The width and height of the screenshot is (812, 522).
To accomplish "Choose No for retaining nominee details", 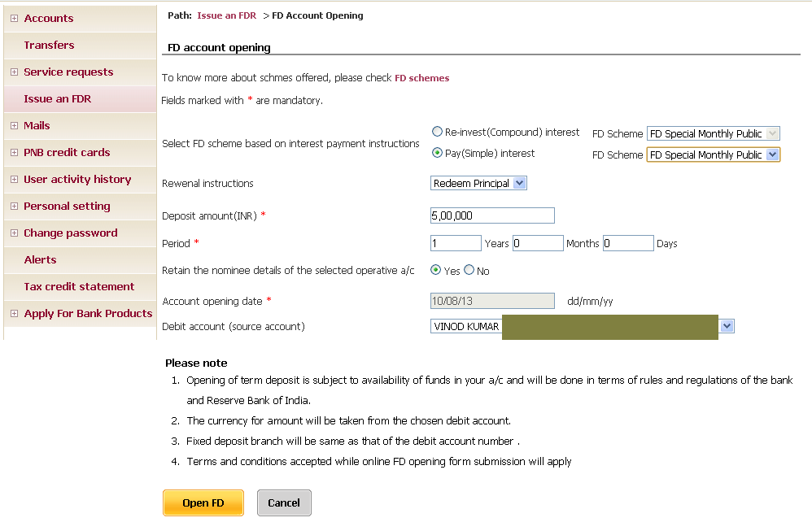I will pyautogui.click(x=469, y=270).
